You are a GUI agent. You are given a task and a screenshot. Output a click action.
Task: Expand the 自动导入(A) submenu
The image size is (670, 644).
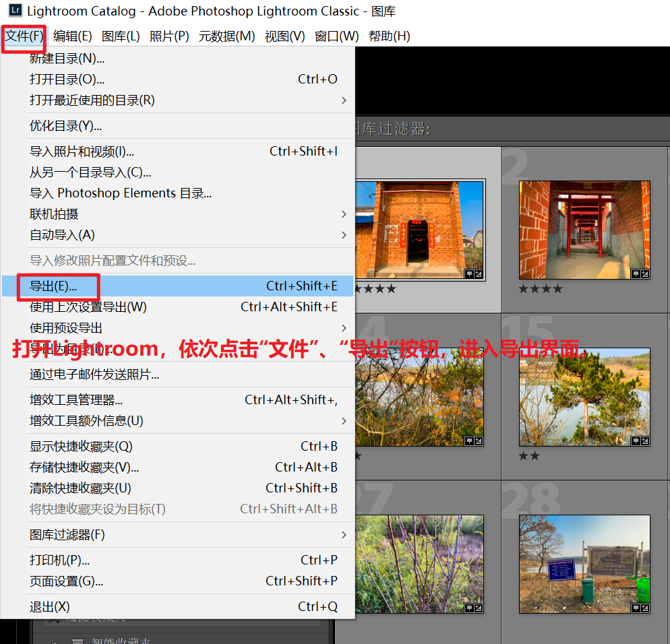(177, 235)
